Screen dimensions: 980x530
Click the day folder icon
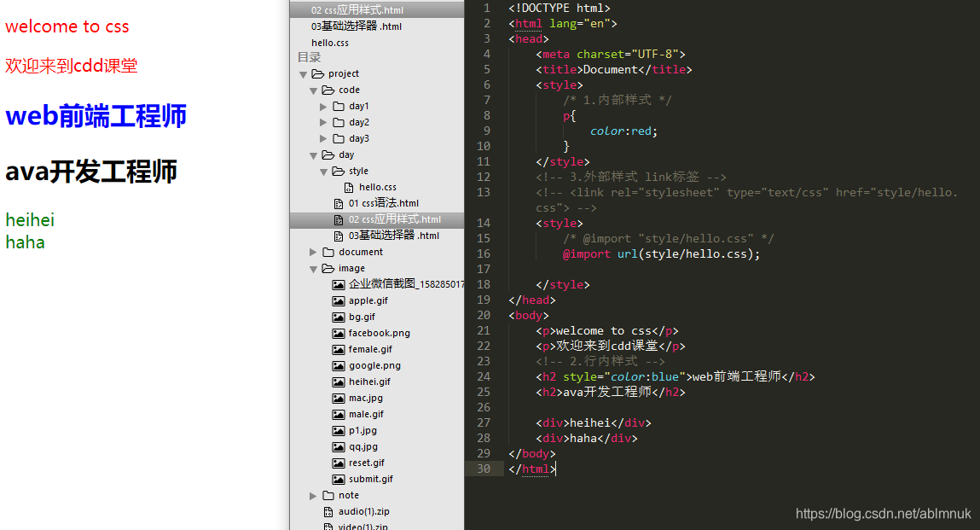(x=328, y=154)
